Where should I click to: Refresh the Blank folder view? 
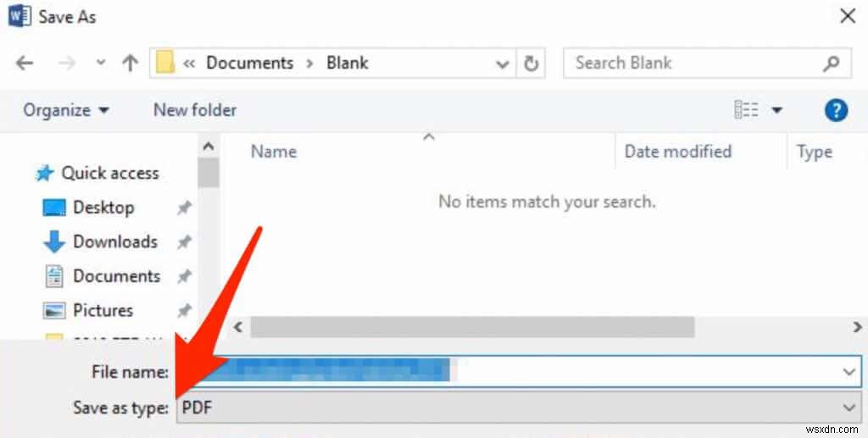[531, 64]
